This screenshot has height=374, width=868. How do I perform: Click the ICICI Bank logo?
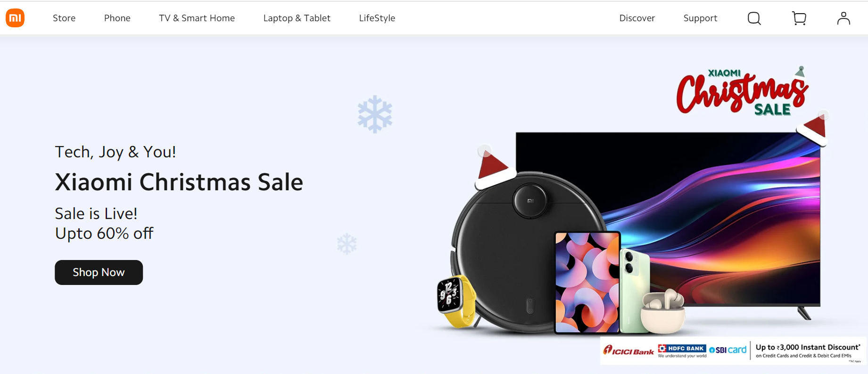(x=628, y=350)
